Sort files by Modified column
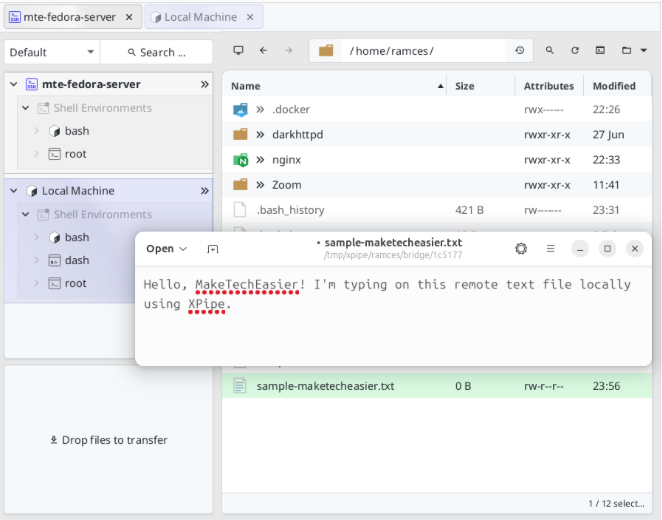 pos(618,86)
